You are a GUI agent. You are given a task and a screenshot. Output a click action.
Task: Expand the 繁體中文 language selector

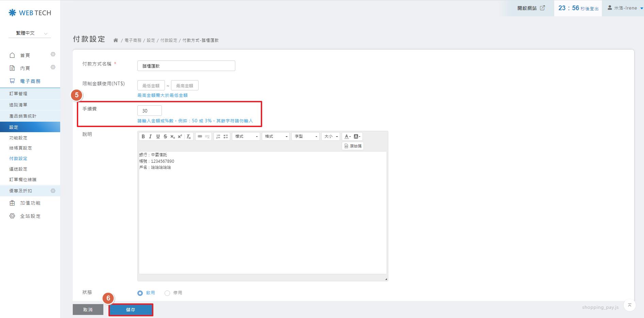(x=30, y=33)
